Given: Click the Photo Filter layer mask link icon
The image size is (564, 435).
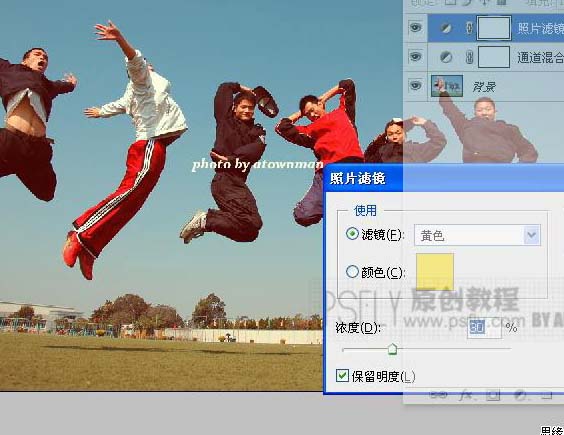Looking at the screenshot, I should point(469,28).
